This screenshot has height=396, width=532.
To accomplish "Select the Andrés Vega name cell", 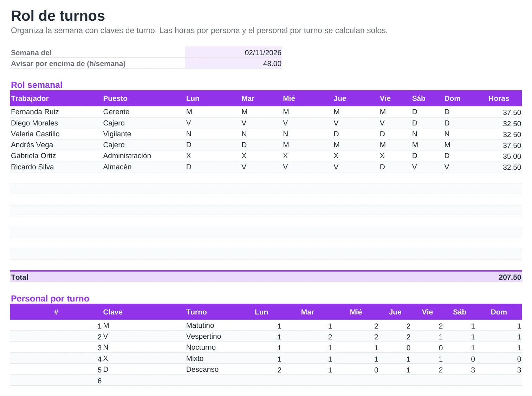I will click(32, 145).
